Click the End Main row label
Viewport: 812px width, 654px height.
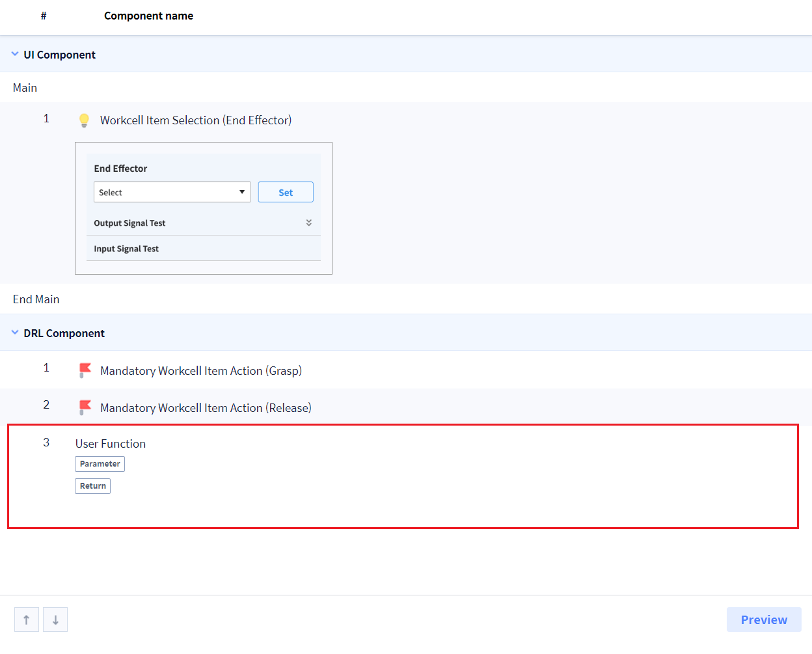coord(36,299)
